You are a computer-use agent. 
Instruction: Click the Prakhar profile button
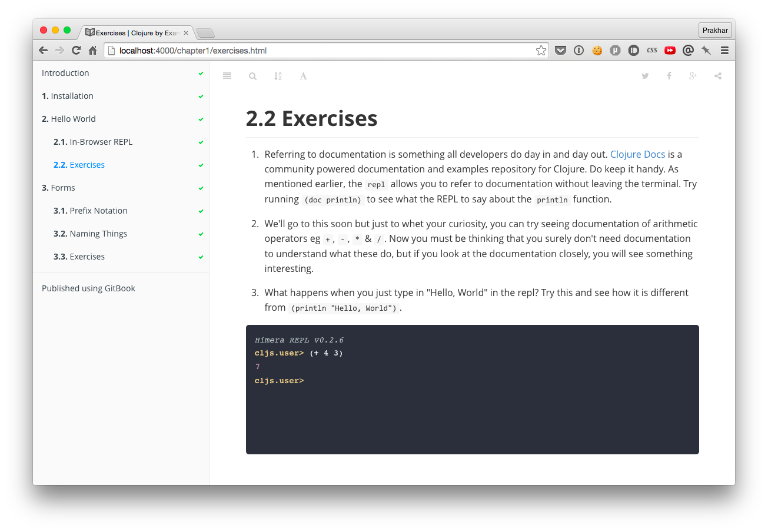715,30
